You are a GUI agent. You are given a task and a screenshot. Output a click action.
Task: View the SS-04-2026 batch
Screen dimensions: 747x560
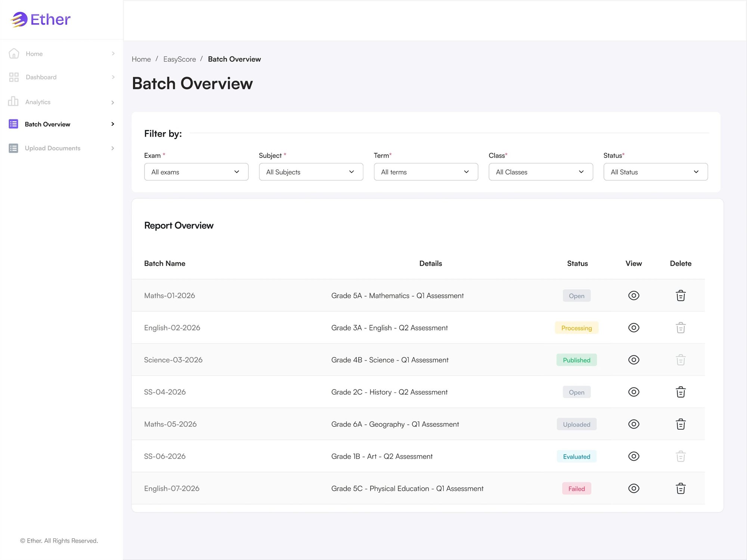tap(634, 392)
